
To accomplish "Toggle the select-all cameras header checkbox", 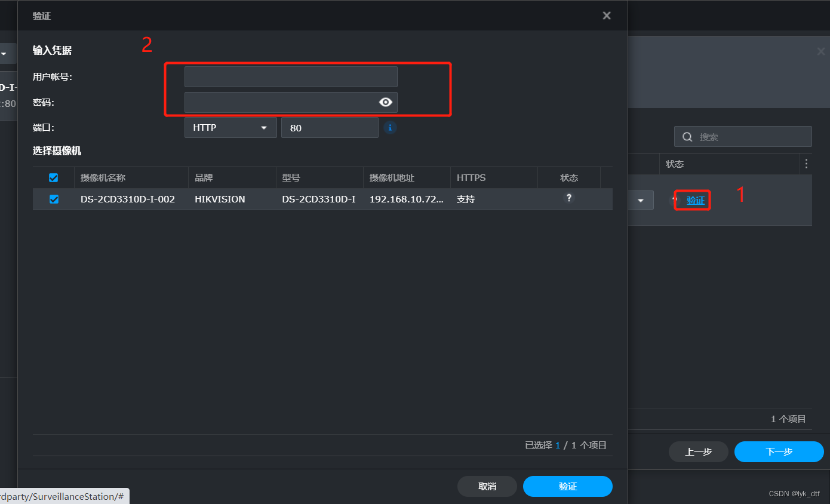I will click(54, 178).
